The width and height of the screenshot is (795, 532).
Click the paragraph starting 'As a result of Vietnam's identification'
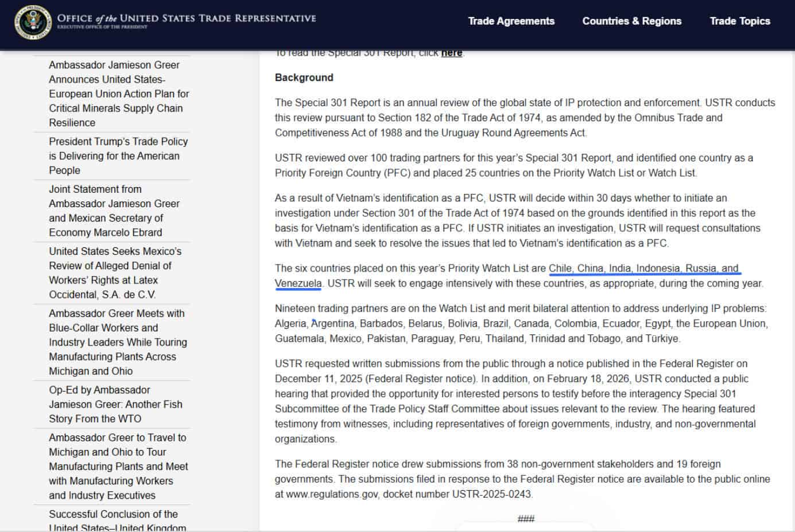point(517,220)
